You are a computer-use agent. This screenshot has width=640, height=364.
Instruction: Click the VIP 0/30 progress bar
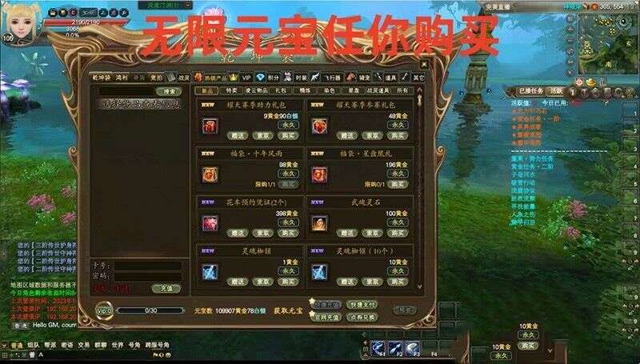coord(150,310)
